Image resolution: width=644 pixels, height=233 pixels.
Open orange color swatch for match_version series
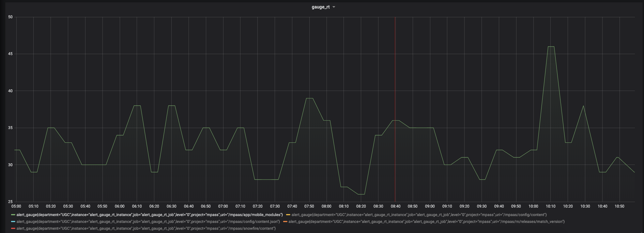point(285,222)
